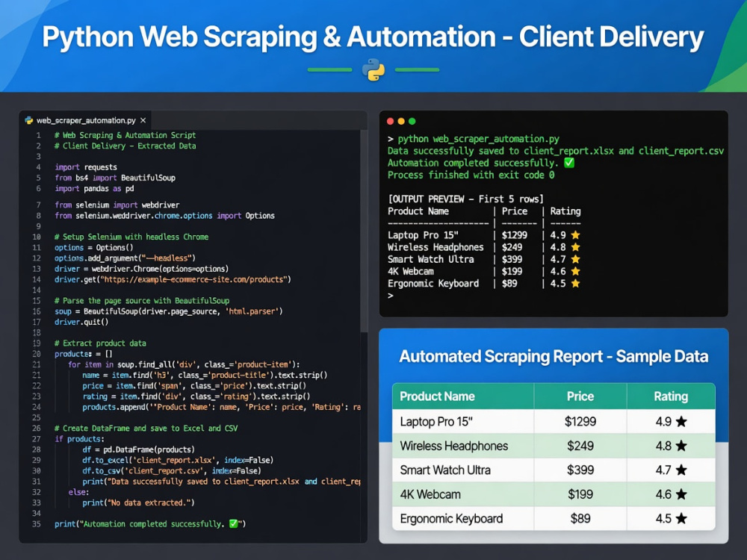Click the $89 price cell in report table
The width and height of the screenshot is (747, 560).
click(580, 519)
